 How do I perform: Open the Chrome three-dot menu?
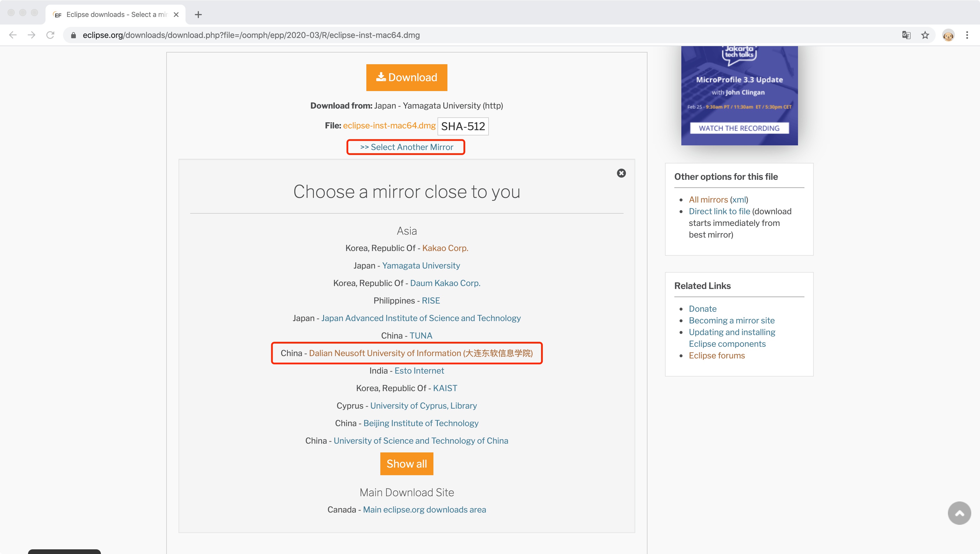click(967, 35)
